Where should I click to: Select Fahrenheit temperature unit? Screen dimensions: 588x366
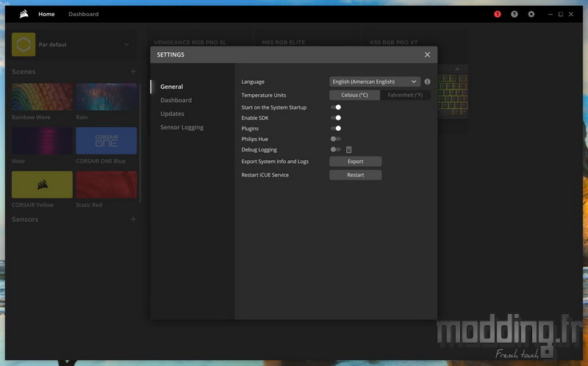click(405, 96)
